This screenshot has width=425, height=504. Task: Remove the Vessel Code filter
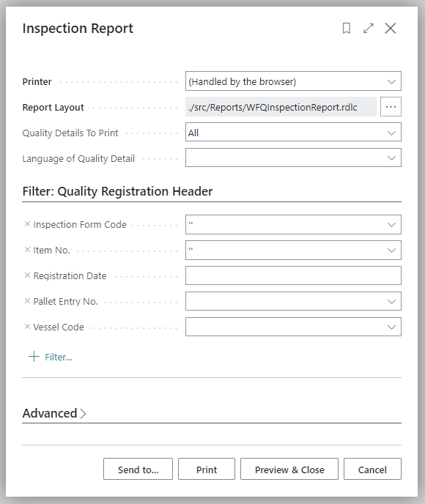click(27, 327)
